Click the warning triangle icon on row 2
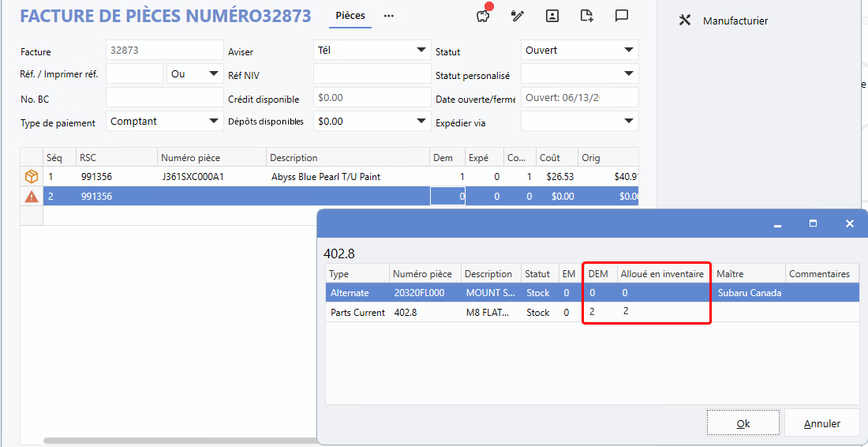 tap(32, 197)
